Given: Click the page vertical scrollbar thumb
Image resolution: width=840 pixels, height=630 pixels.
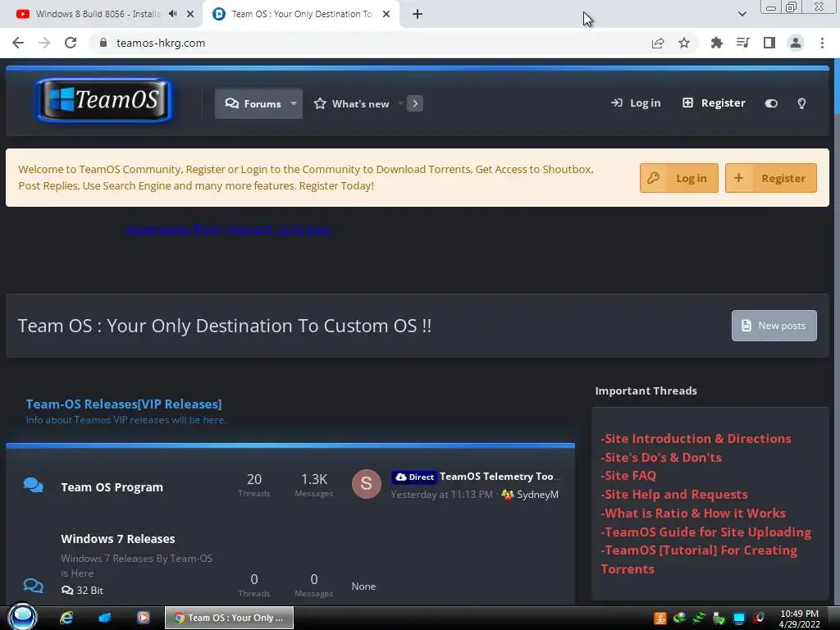Looking at the screenshot, I should pos(836,87).
